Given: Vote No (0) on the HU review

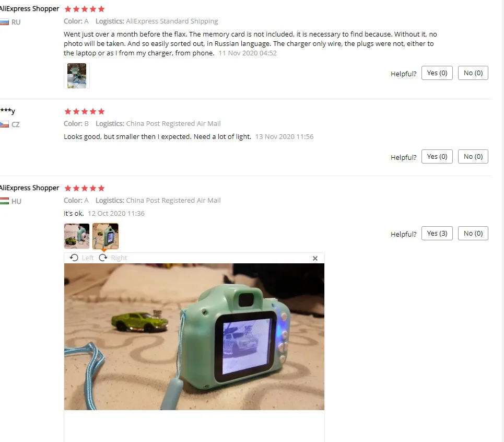Looking at the screenshot, I should pyautogui.click(x=473, y=234).
